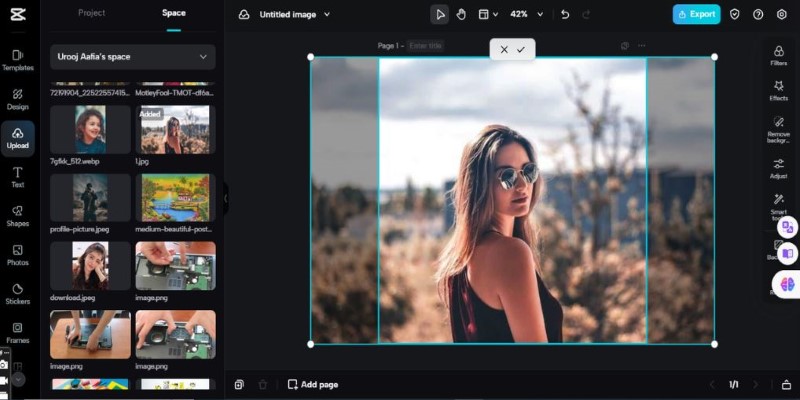Open the Stickers panel
This screenshot has height=400, width=800.
[x=17, y=293]
